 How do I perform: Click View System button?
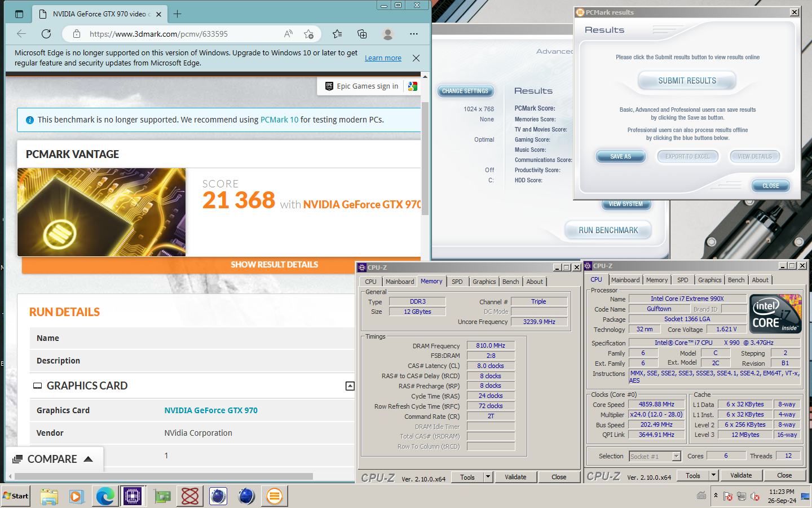(x=625, y=204)
